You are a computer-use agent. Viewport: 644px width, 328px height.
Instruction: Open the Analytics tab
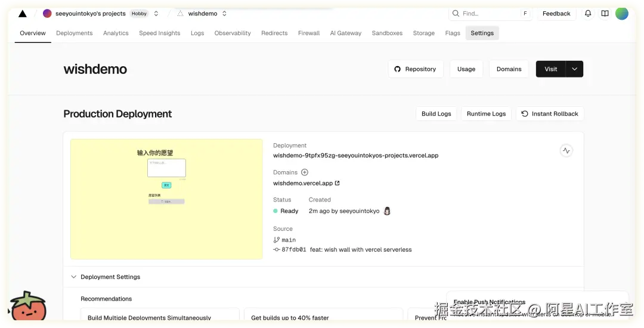pos(116,33)
